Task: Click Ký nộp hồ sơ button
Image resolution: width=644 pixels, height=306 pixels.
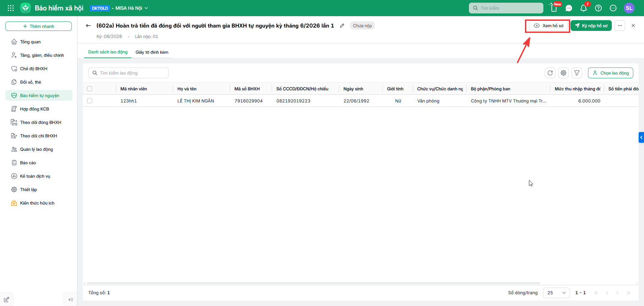Action: coord(591,26)
